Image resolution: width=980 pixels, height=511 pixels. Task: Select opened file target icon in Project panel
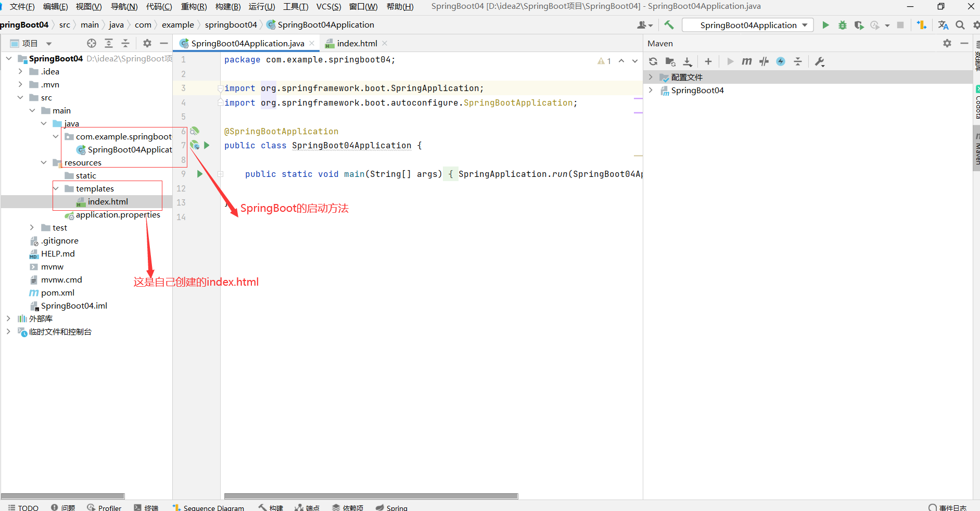(x=92, y=43)
